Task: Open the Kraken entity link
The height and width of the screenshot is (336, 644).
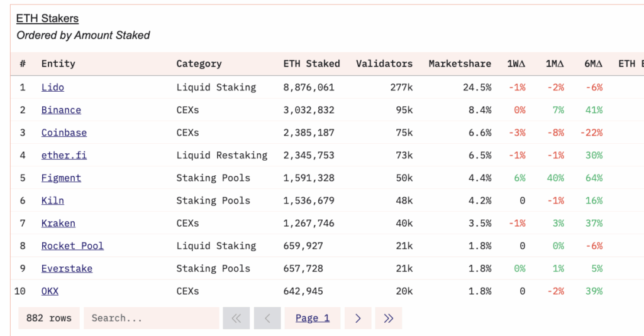Action: coord(58,223)
